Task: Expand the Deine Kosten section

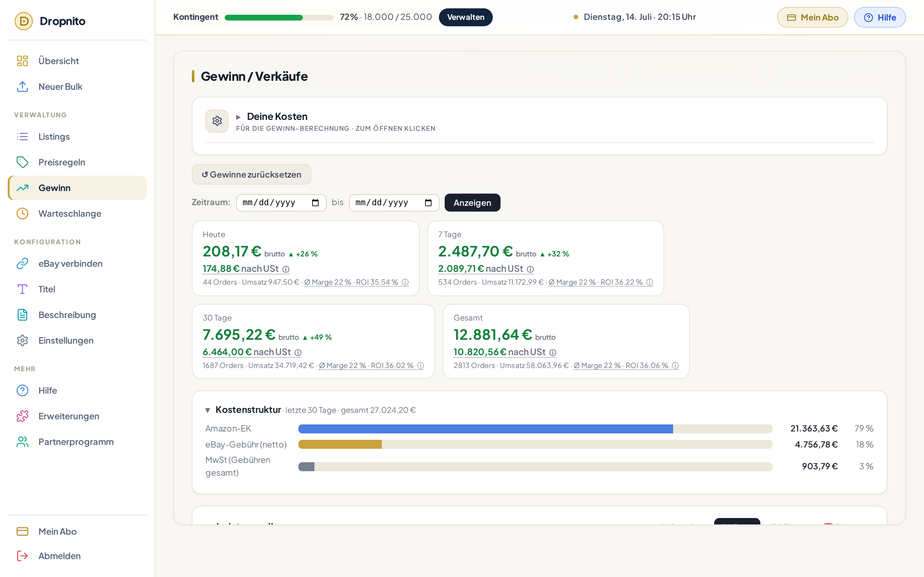Action: [277, 116]
